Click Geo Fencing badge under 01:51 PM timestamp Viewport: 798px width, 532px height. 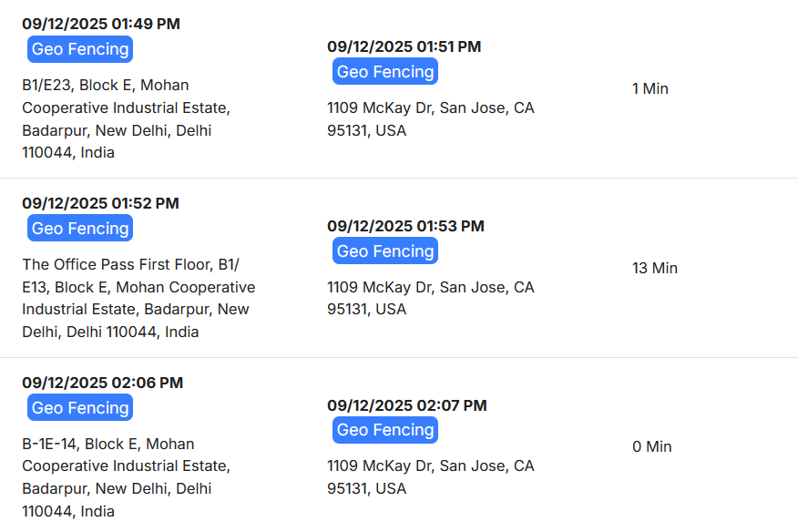pyautogui.click(x=384, y=72)
